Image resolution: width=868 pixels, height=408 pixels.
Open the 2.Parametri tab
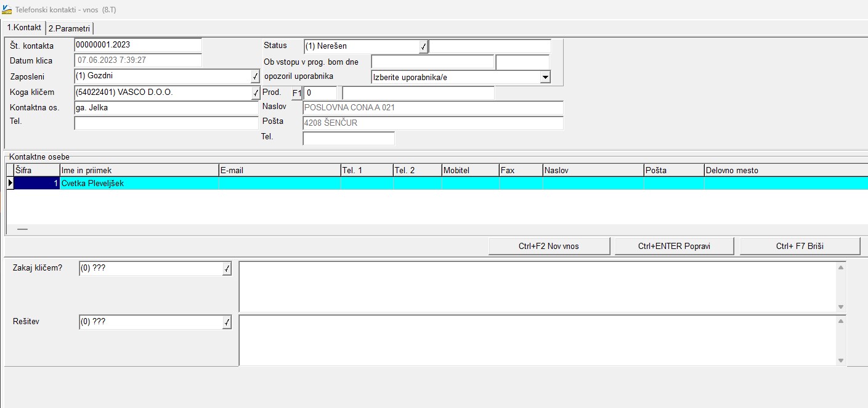point(69,28)
